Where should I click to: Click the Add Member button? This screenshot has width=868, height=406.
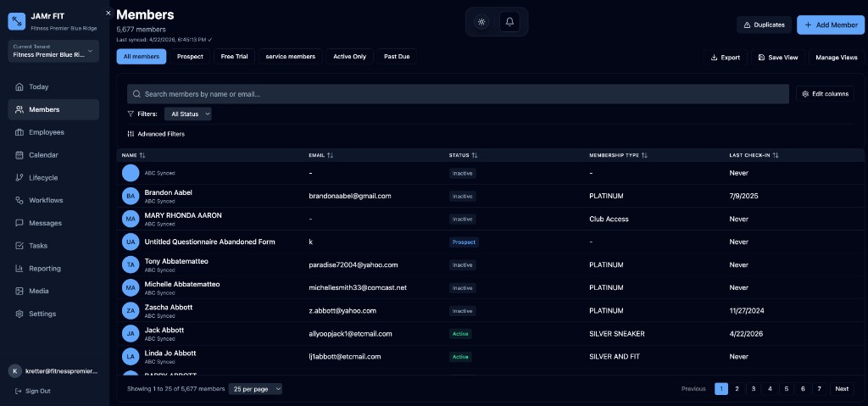pos(830,25)
